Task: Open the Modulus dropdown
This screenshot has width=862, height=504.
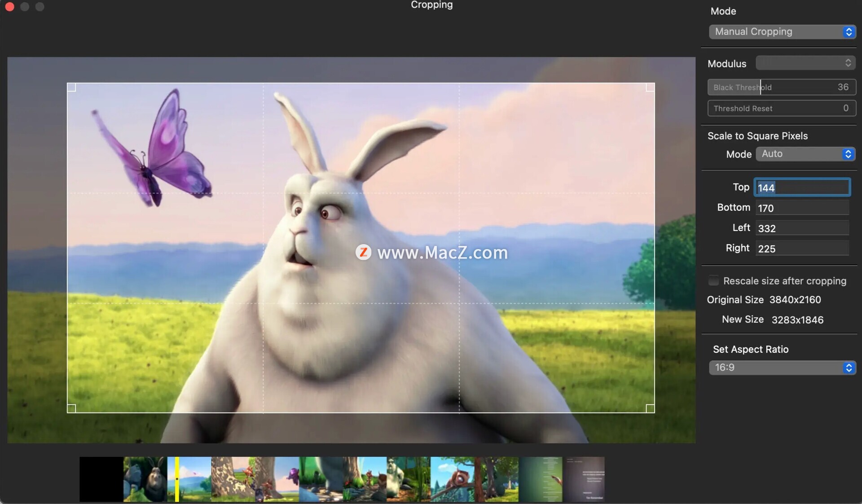Action: pyautogui.click(x=805, y=63)
